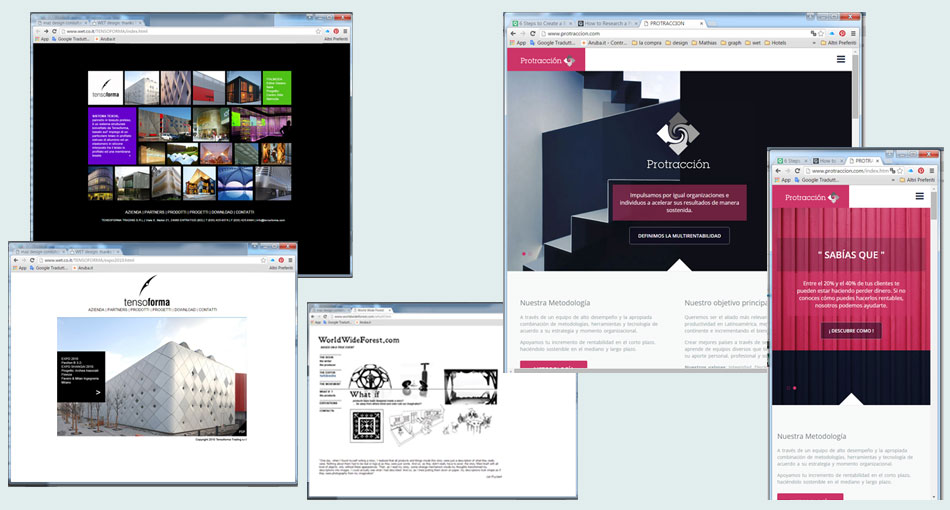Open 'App' shortcut in large Protracción bookmarks bar
The image size is (950, 510).
tap(517, 43)
